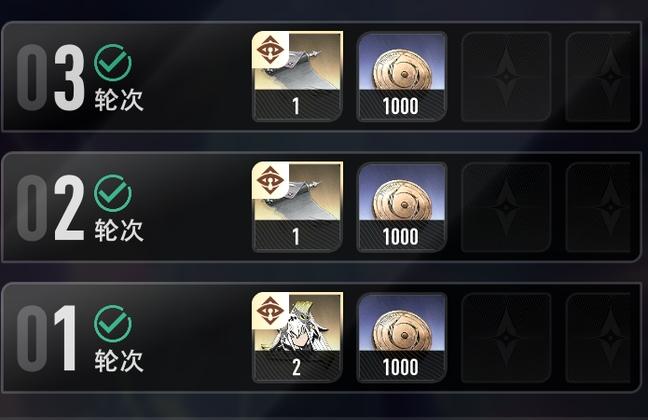This screenshot has height=420, width=648.
Task: Select the 1000 coin reward in round 01
Action: [x=402, y=337]
